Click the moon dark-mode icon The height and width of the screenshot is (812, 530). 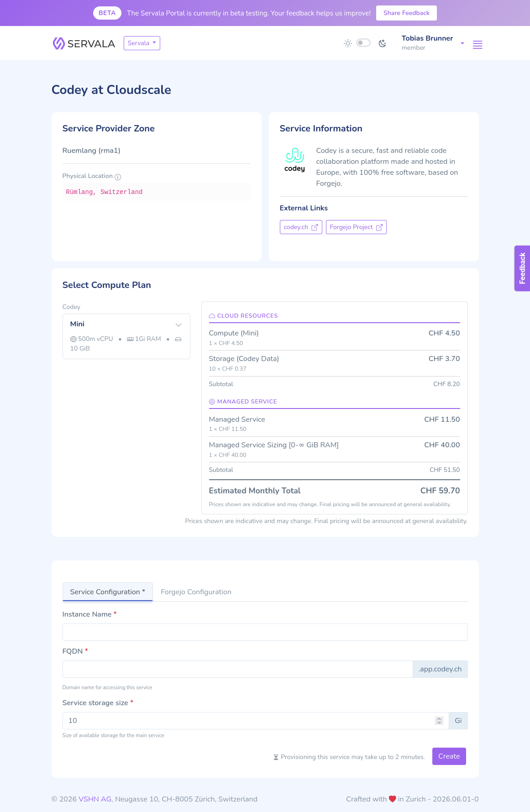[x=383, y=43]
